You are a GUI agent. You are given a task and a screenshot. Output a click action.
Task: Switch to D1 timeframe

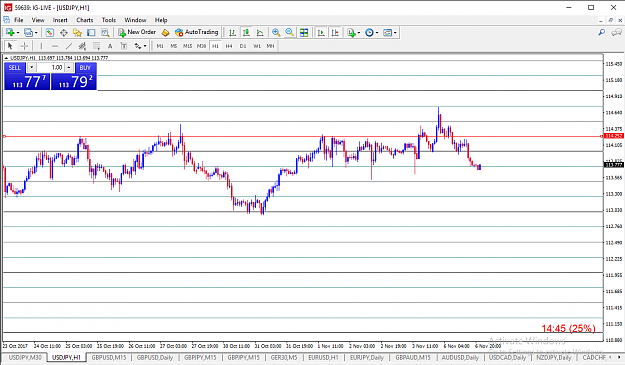(243, 46)
